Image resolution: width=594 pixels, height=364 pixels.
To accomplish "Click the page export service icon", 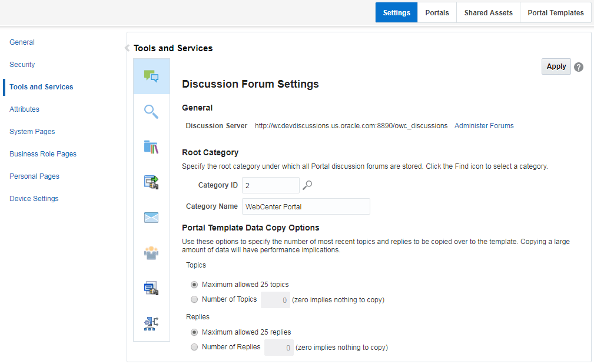I will (x=151, y=182).
